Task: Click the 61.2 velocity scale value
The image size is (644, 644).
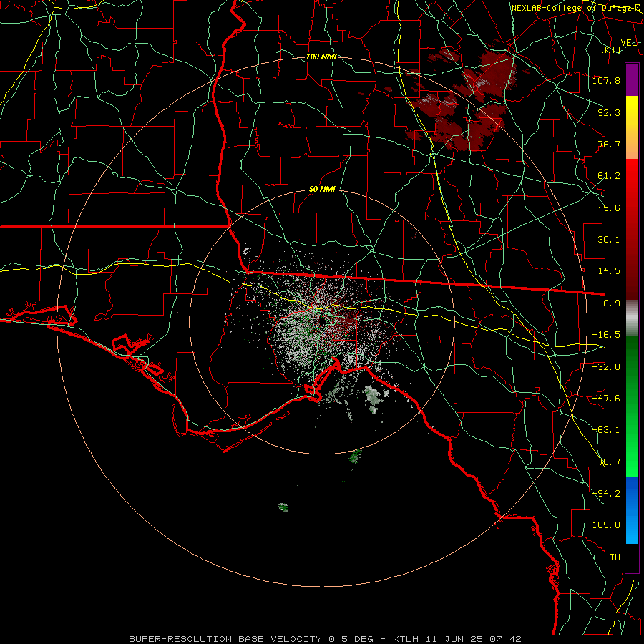Action: tap(609, 176)
